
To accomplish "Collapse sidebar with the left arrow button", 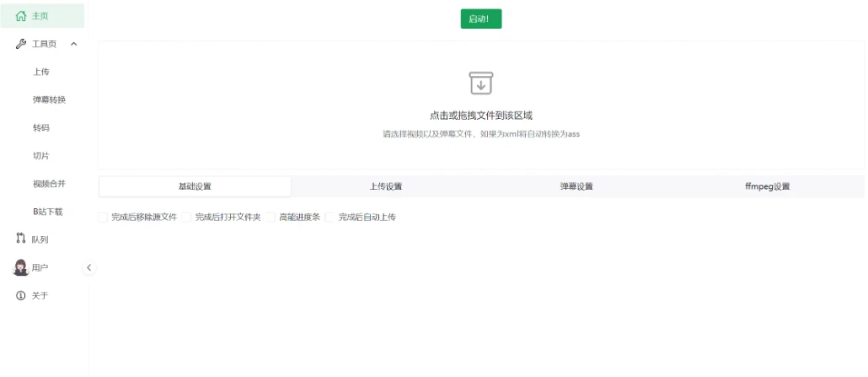I will tap(89, 267).
